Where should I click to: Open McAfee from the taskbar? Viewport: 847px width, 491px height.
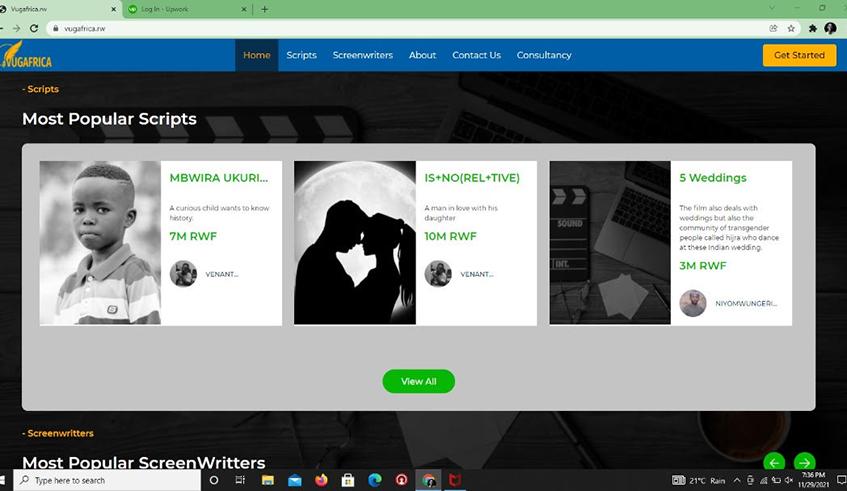point(455,480)
